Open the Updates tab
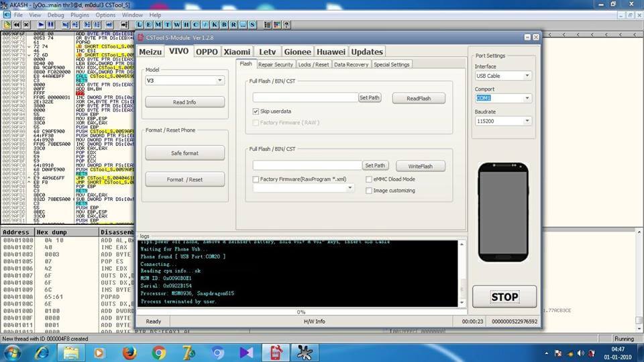Image resolution: width=644 pixels, height=362 pixels. 367,52
